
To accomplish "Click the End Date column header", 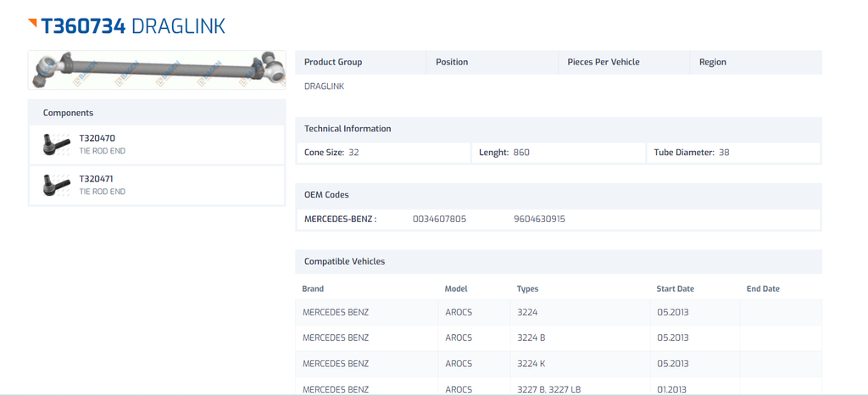I will [x=763, y=288].
